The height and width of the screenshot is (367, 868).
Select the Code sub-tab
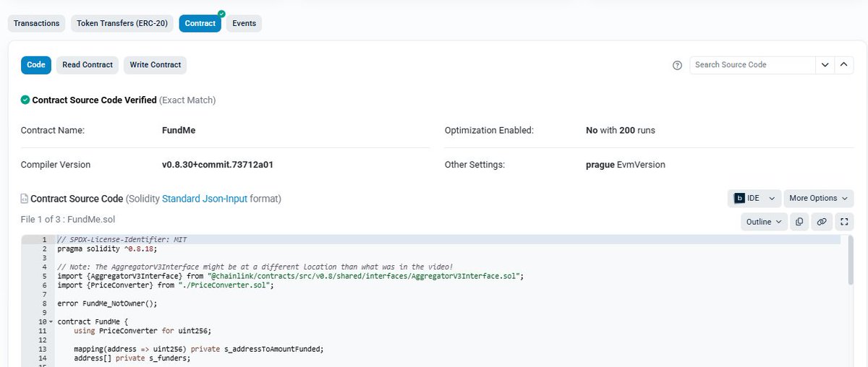pyautogui.click(x=36, y=65)
